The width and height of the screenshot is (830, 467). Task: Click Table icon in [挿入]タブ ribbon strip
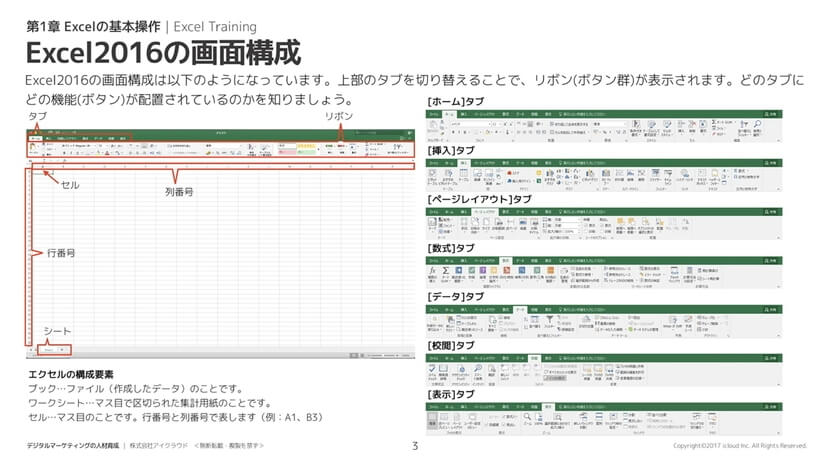coord(463,173)
